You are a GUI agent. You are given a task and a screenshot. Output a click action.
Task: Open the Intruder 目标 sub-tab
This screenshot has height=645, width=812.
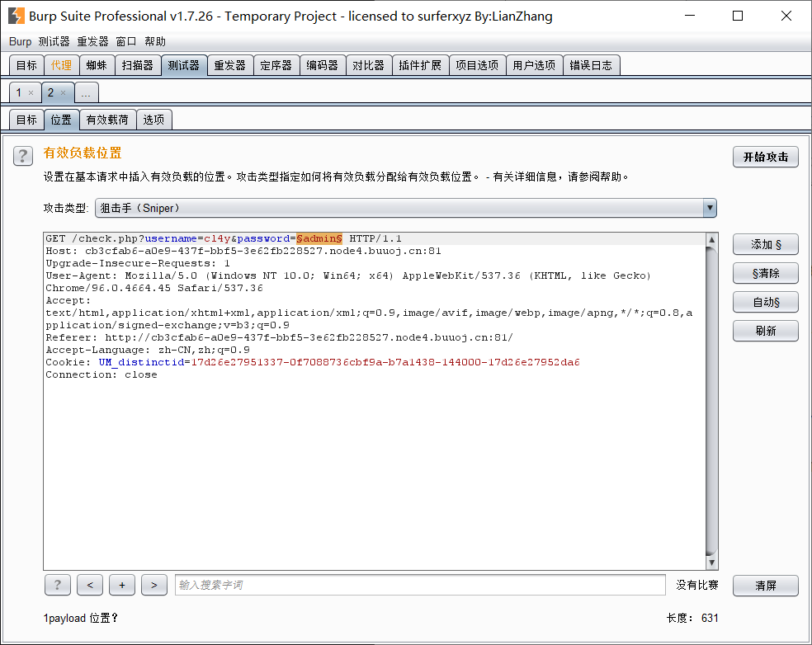[26, 120]
